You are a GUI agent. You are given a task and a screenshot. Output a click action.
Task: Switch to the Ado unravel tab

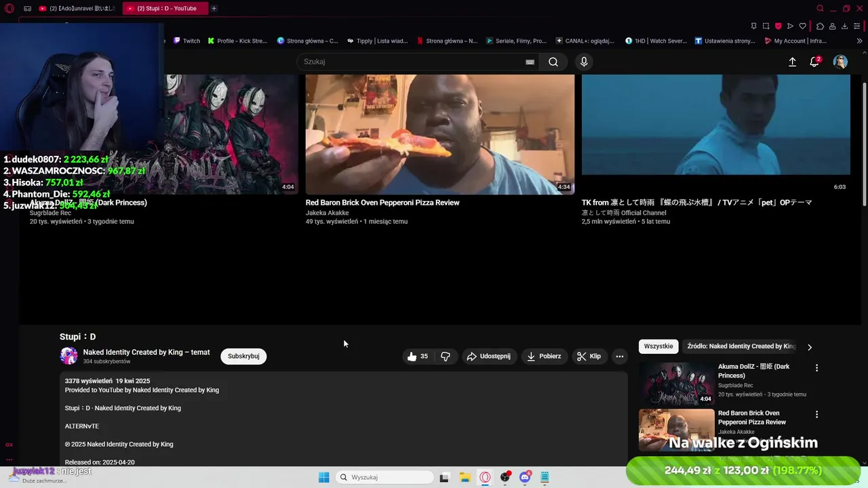77,9
